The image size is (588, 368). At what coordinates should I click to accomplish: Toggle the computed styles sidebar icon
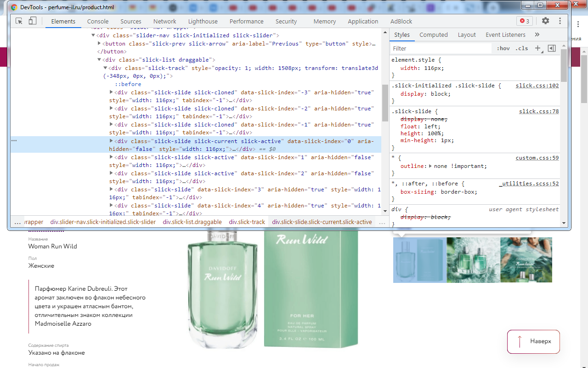pyautogui.click(x=552, y=48)
